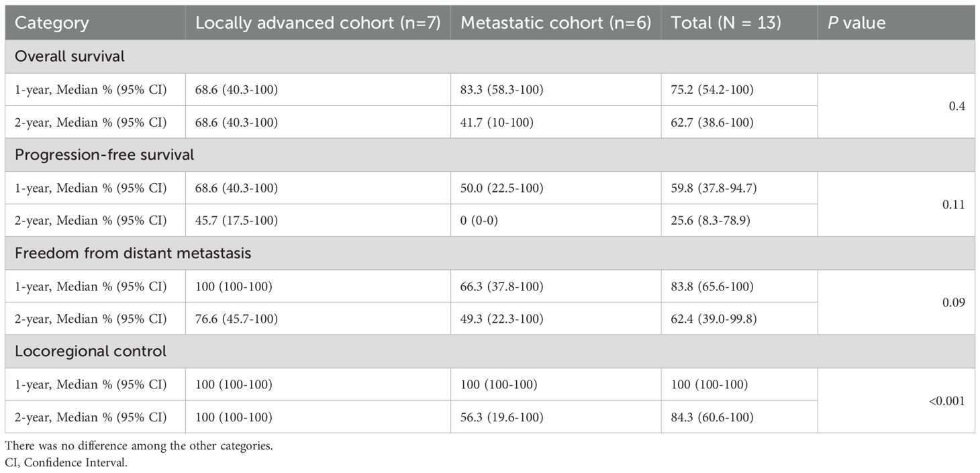Click the P value column header
This screenshot has width=980, height=473.
(x=857, y=23)
